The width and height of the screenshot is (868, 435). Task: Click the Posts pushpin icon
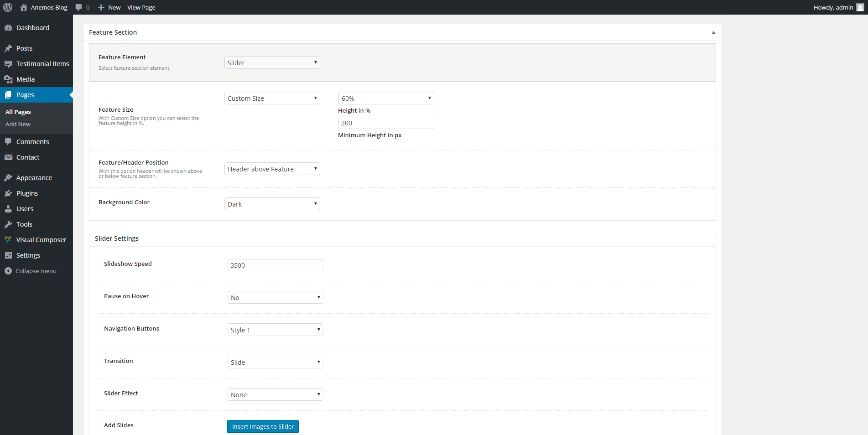tap(8, 48)
